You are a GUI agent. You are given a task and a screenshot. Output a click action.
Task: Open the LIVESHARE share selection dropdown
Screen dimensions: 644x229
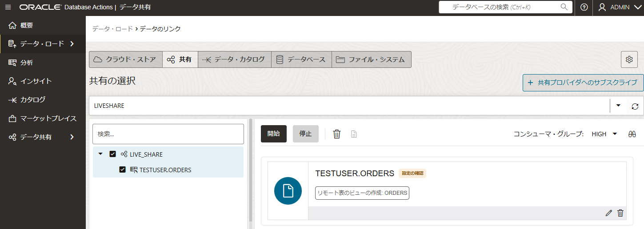coord(618,106)
